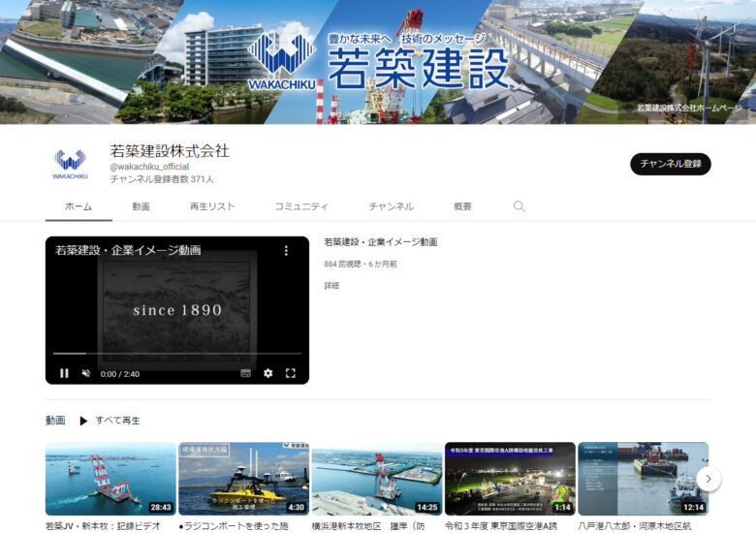
Task: Click the 0:00 / 2:40 time display
Action: click(120, 374)
